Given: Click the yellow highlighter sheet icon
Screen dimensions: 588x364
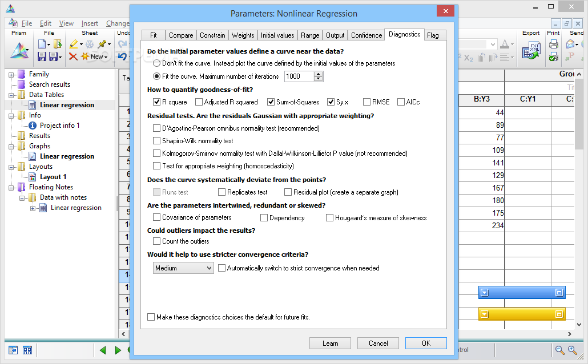Looking at the screenshot, I should click(x=74, y=44).
